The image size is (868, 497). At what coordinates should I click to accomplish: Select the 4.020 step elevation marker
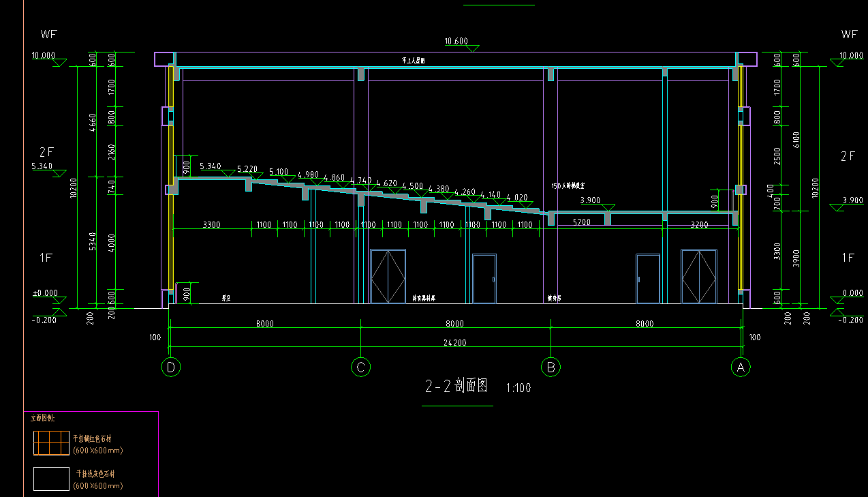[x=516, y=198]
